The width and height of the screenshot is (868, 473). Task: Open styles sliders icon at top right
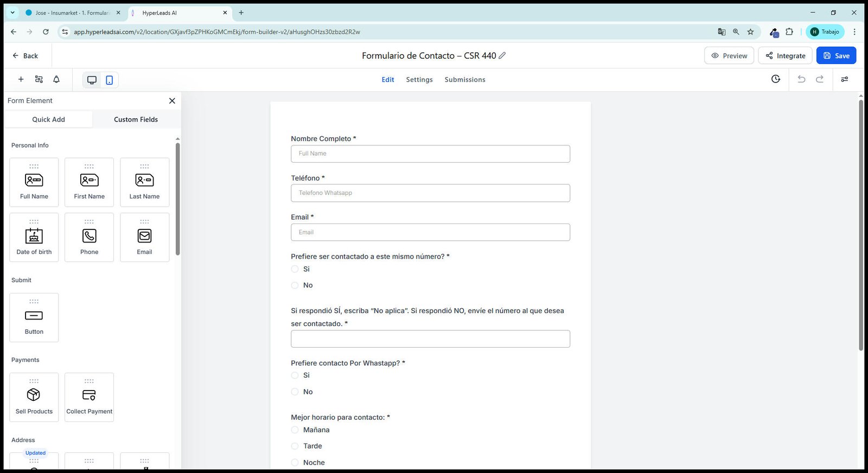tap(845, 79)
